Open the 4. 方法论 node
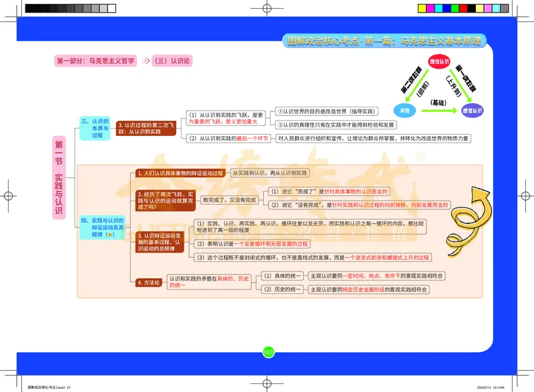The width and height of the screenshot is (534, 392). pyautogui.click(x=148, y=283)
